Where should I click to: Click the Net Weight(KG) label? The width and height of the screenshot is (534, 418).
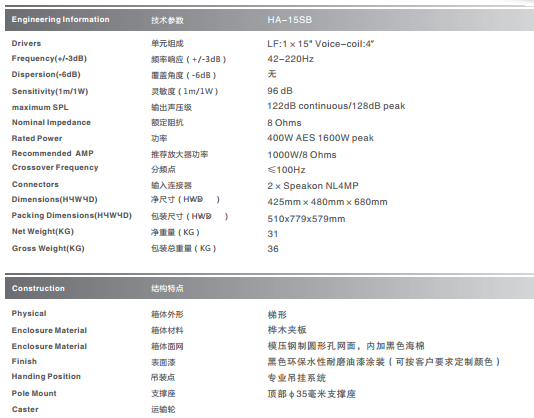coord(43,231)
